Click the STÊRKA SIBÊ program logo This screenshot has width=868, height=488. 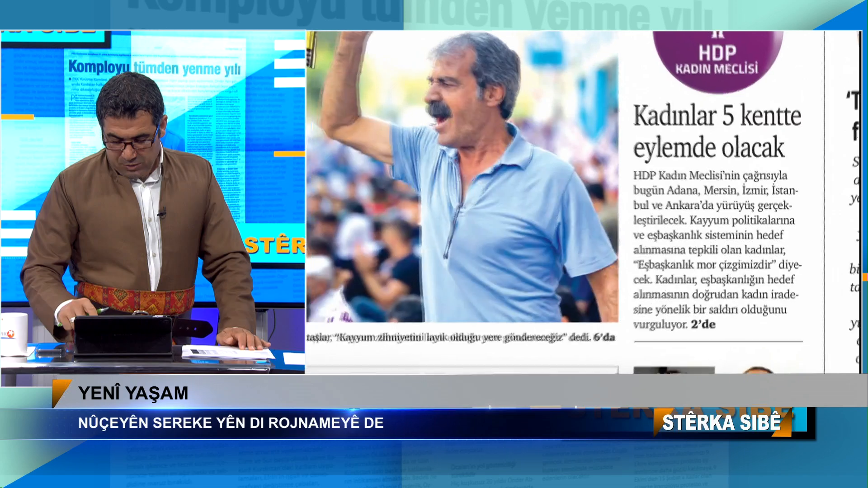point(722,422)
